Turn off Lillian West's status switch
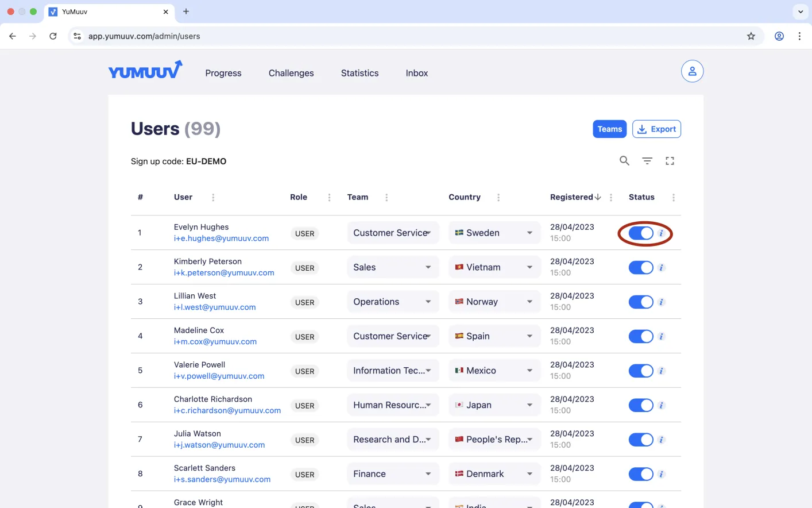812x508 pixels. coord(641,302)
